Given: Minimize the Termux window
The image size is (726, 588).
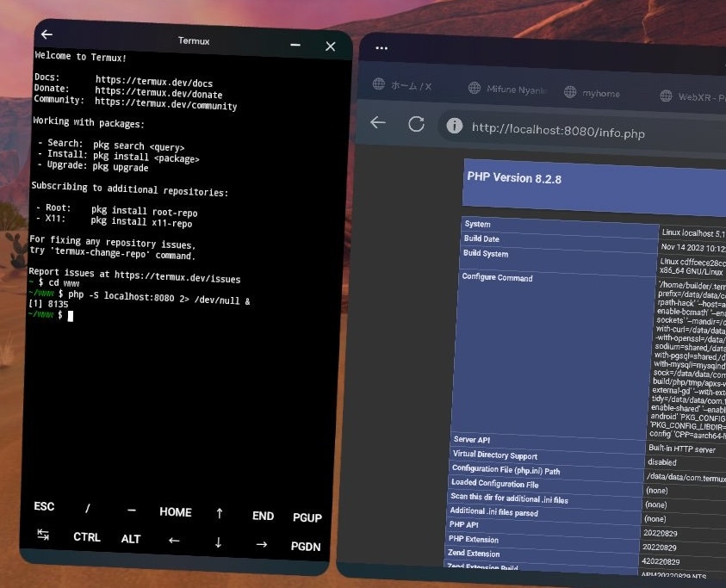Looking at the screenshot, I should coord(295,45).
